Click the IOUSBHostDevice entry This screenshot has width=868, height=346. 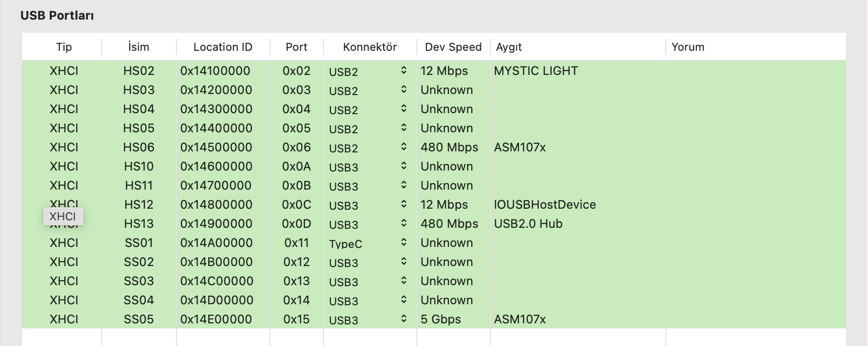point(545,205)
